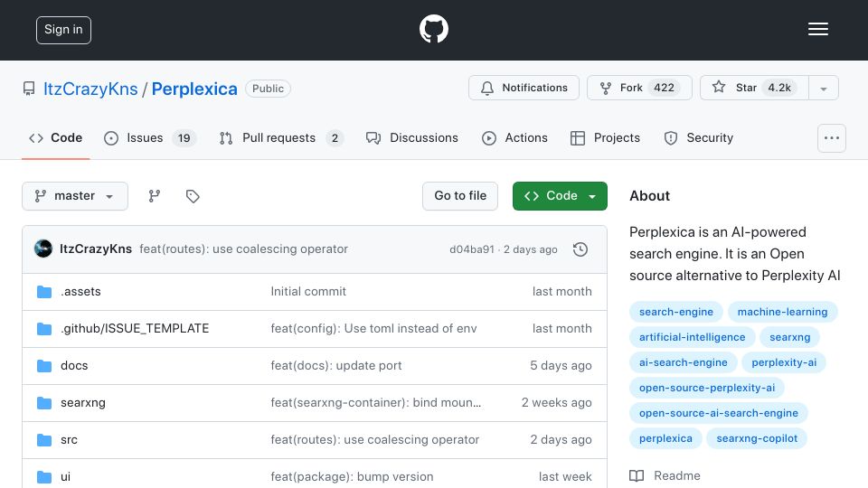Open the docs folder
This screenshot has width=868, height=488.
pos(74,366)
